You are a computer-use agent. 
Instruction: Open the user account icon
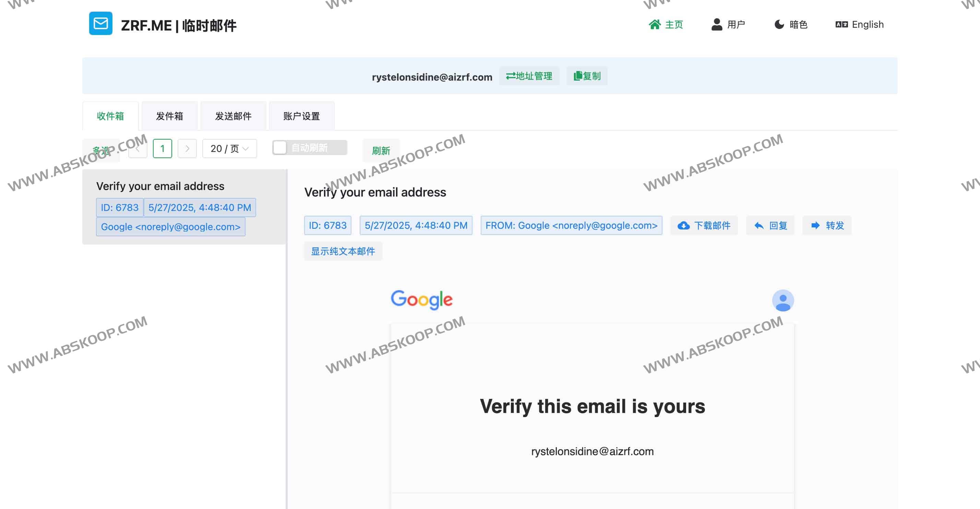click(717, 25)
